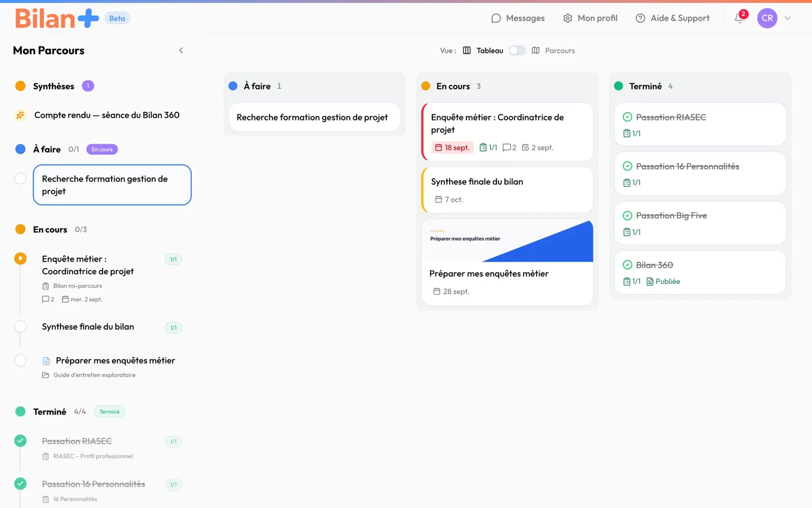Click the Tableau view columns icon
Viewport: 812px width, 508px height.
click(466, 50)
